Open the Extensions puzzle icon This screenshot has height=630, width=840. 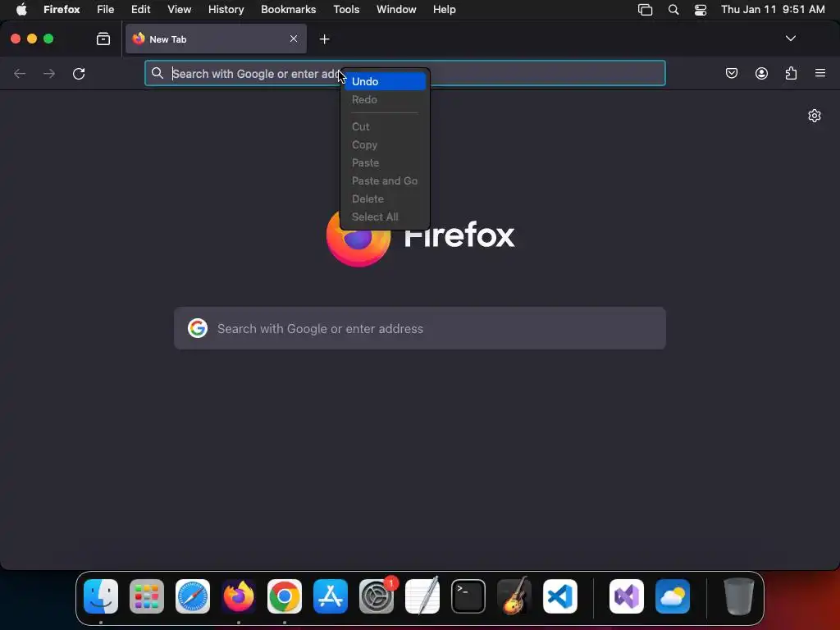(791, 73)
